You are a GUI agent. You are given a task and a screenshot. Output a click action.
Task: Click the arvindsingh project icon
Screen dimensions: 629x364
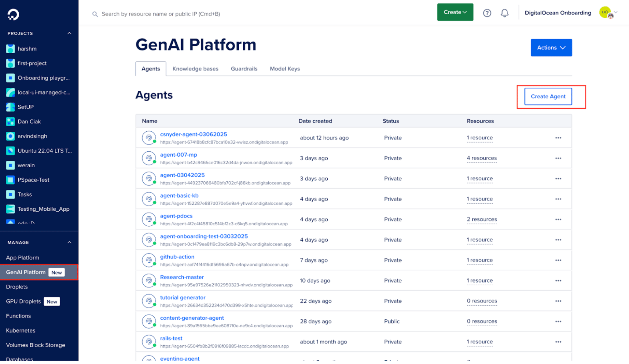tap(10, 136)
